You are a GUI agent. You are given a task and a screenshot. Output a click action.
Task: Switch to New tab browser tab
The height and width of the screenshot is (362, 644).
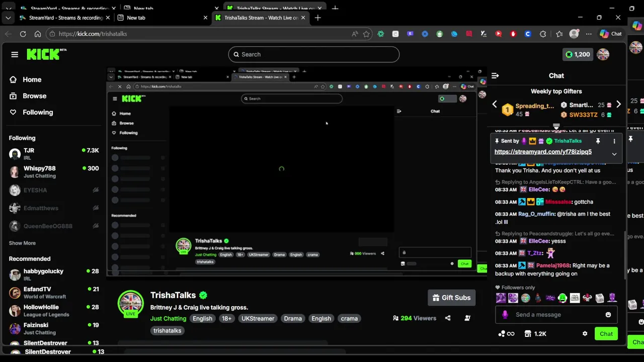pos(162,18)
